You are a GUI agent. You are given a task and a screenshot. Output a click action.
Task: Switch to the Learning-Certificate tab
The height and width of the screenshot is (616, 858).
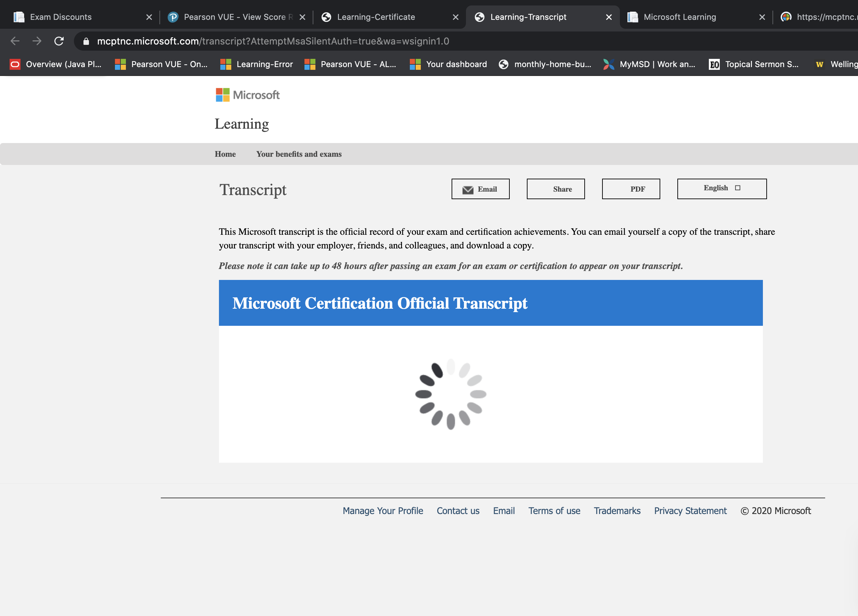[x=389, y=17]
